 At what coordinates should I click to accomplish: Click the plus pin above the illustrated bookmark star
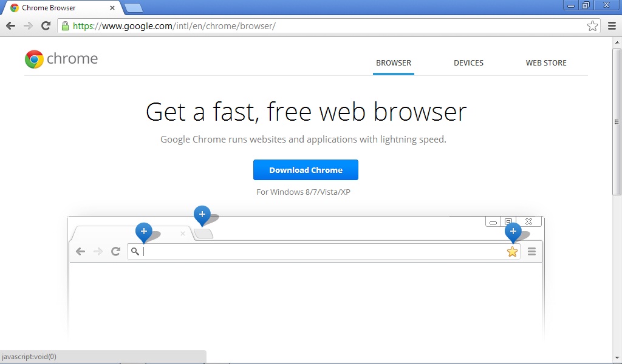[513, 232]
